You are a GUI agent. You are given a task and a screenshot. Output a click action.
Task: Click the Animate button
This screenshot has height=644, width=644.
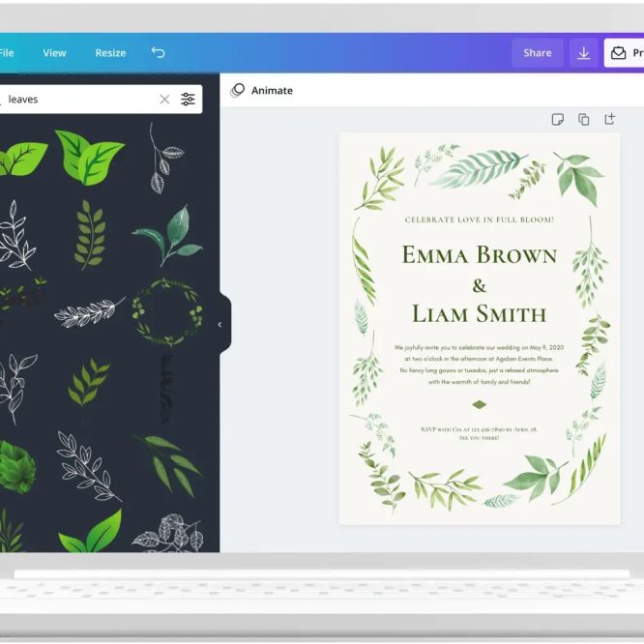262,91
